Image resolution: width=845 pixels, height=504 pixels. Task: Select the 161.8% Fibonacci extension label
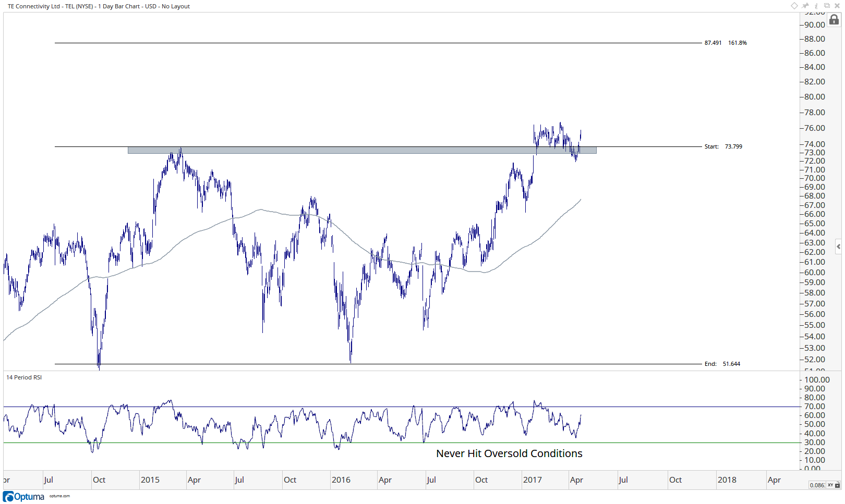click(x=738, y=43)
